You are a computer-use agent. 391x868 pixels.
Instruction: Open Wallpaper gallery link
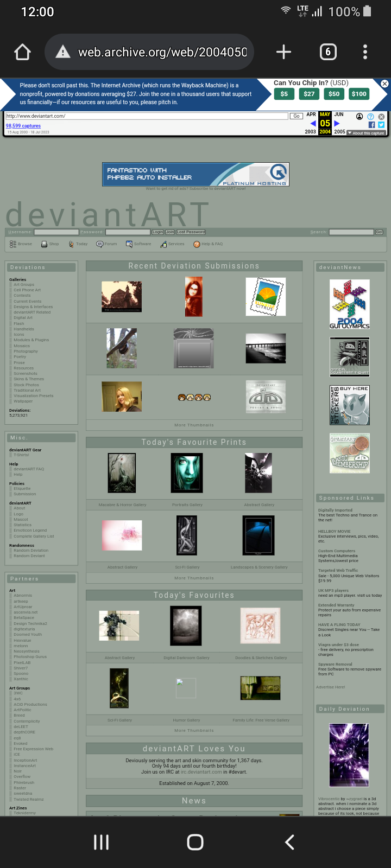click(x=23, y=401)
